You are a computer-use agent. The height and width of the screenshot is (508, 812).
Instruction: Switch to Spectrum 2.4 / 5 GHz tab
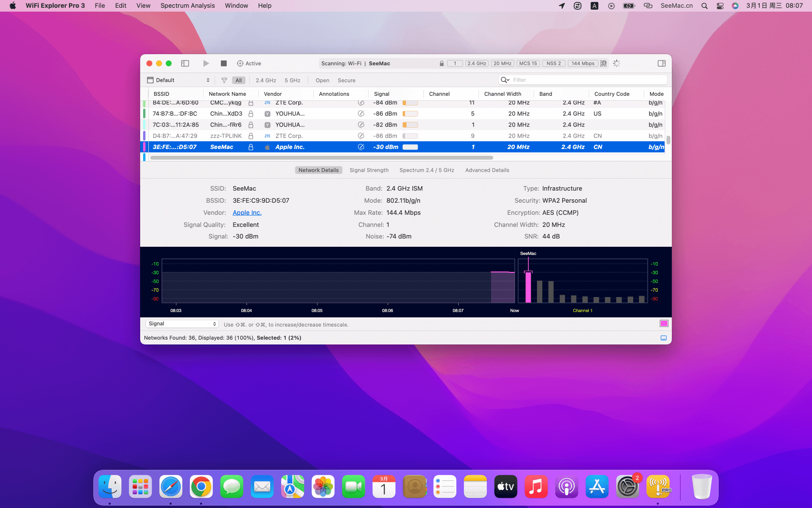pos(427,170)
